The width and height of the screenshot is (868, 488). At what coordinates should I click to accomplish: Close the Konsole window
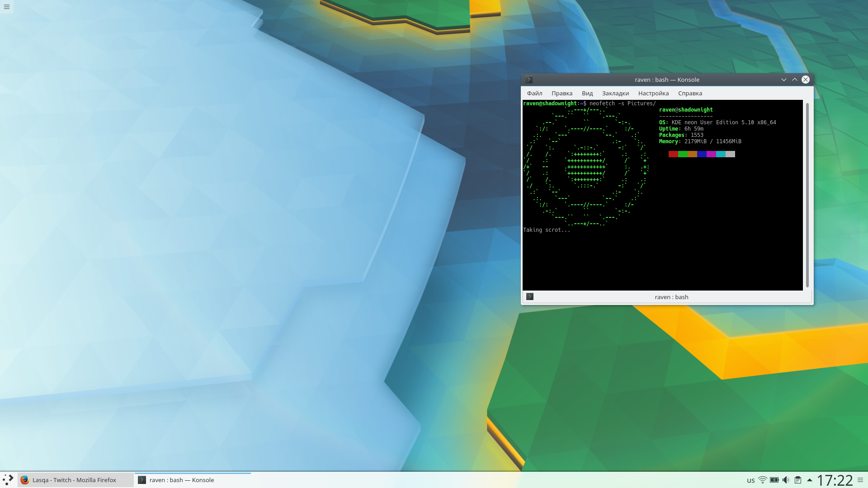pyautogui.click(x=806, y=80)
